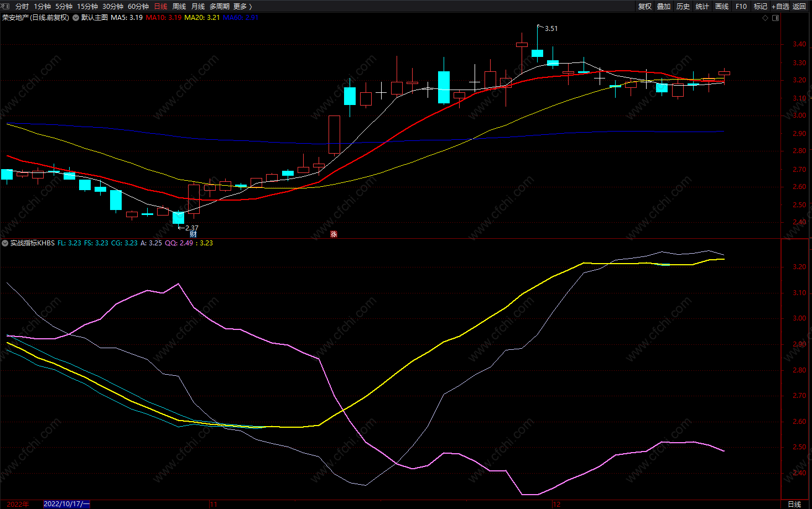Expand the 默认主图 main chart dropdown
Screen dimensions: 812x509
pyautogui.click(x=75, y=18)
